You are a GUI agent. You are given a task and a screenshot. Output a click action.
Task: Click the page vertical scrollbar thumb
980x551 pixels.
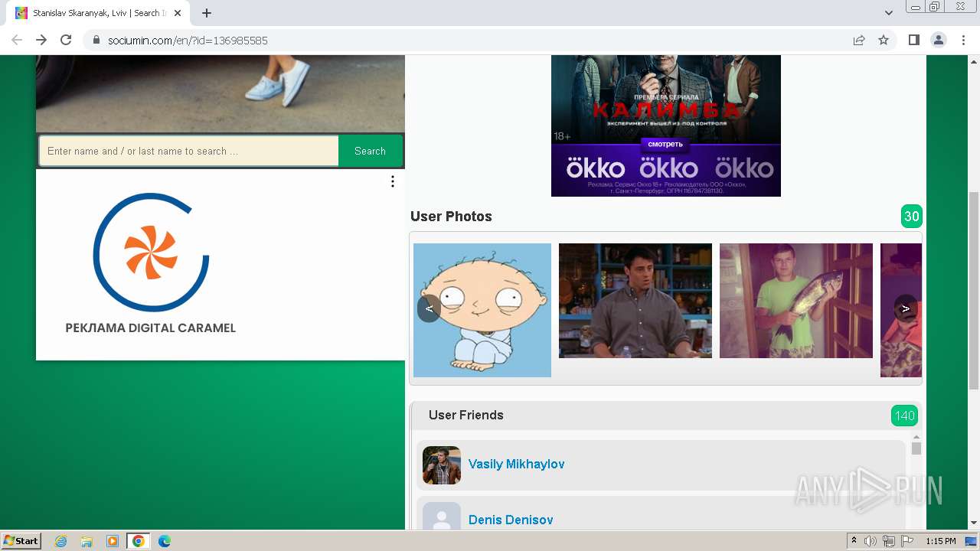[974, 291]
